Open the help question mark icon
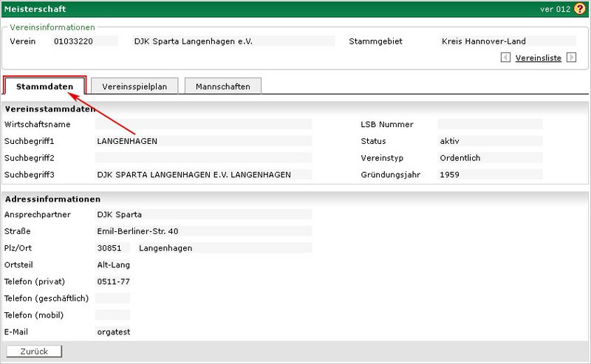This screenshot has height=364, width=591. pyautogui.click(x=579, y=9)
